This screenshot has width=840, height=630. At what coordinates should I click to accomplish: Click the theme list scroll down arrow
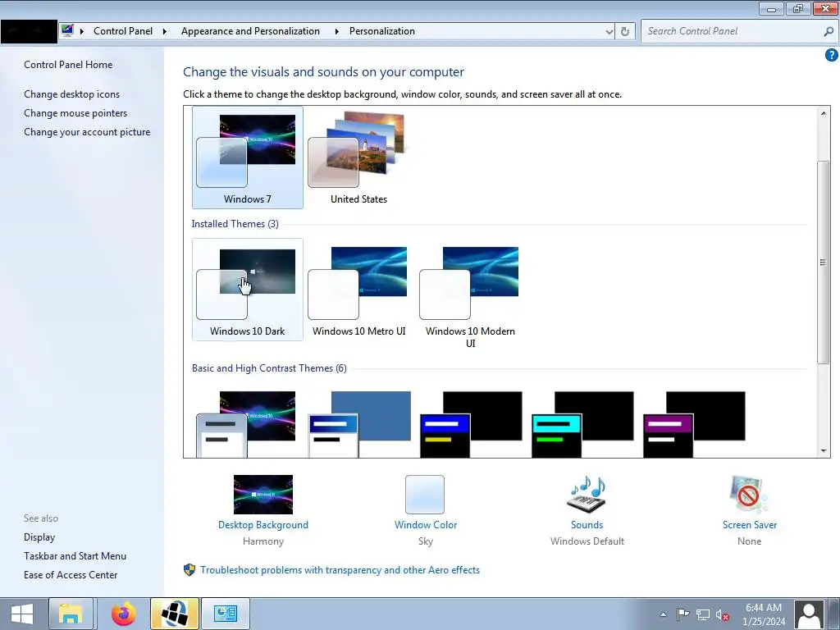coord(824,451)
